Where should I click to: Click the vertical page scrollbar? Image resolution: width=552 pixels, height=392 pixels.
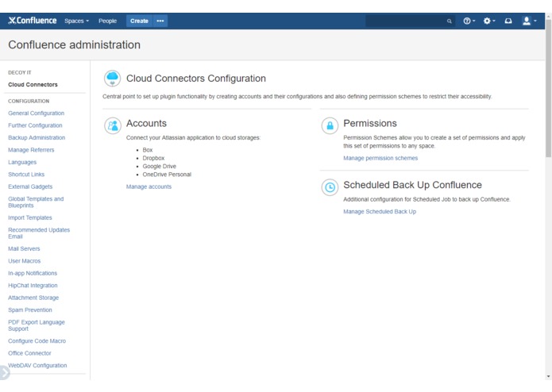549,86
